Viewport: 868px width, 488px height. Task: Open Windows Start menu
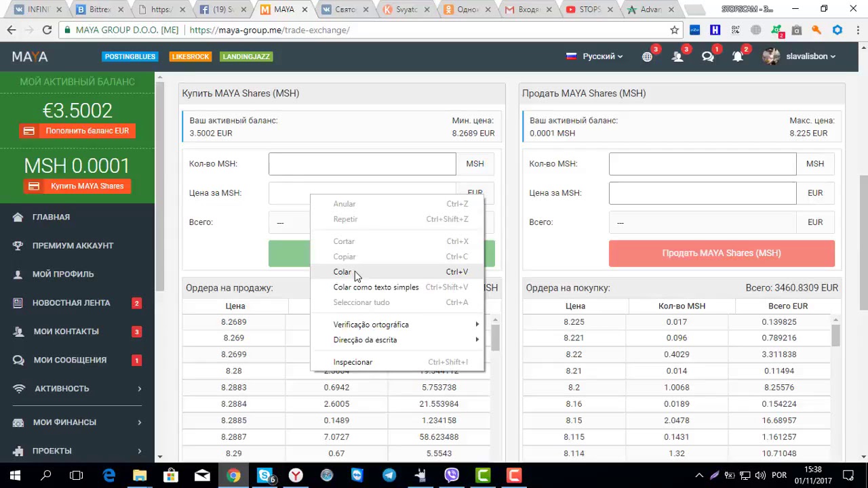pos(15,476)
